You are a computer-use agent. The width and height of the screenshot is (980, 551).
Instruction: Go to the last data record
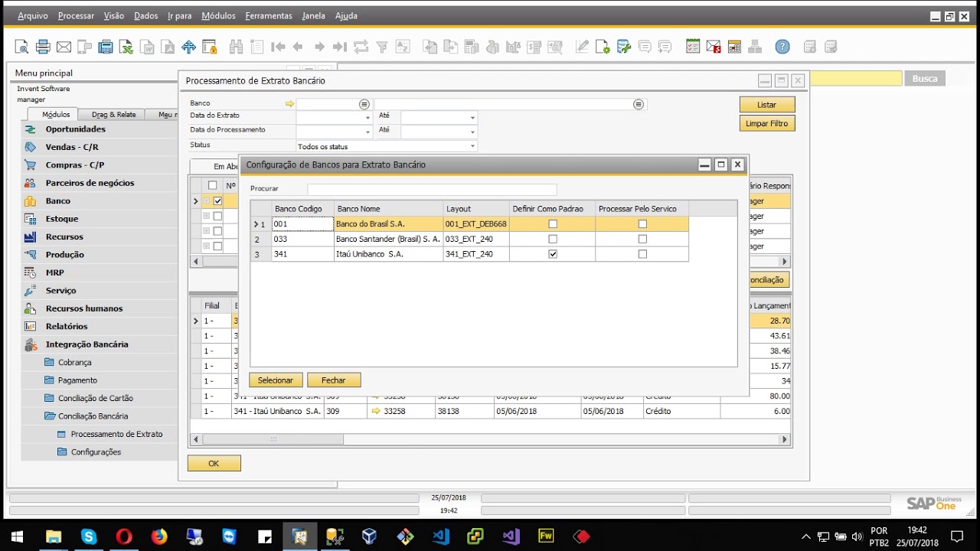click(340, 47)
